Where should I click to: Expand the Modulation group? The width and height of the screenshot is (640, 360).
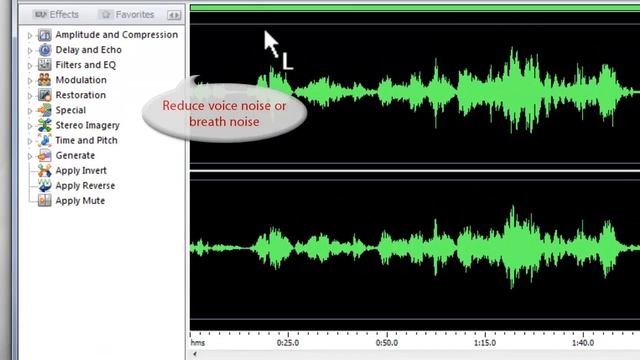[30, 81]
